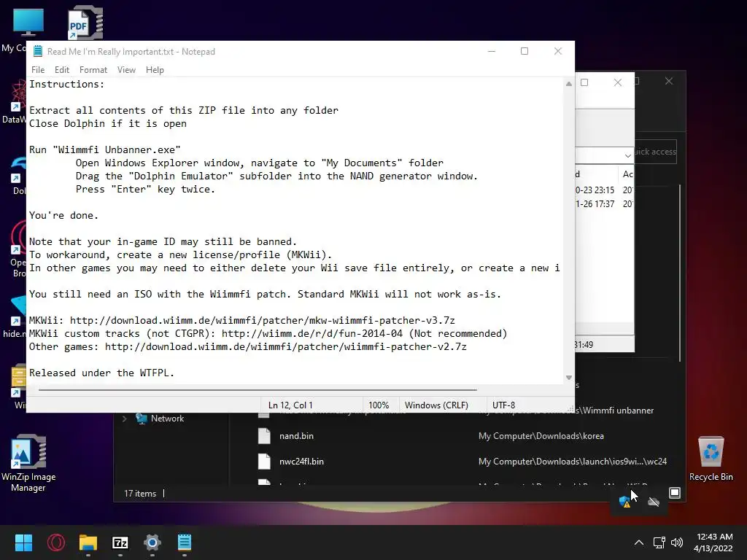
Task: Select nwc24fl.bin file in Explorer
Action: (x=301, y=462)
